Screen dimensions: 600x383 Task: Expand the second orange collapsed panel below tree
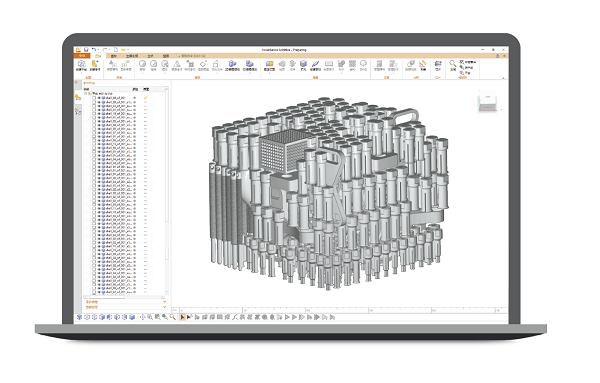tap(125, 307)
